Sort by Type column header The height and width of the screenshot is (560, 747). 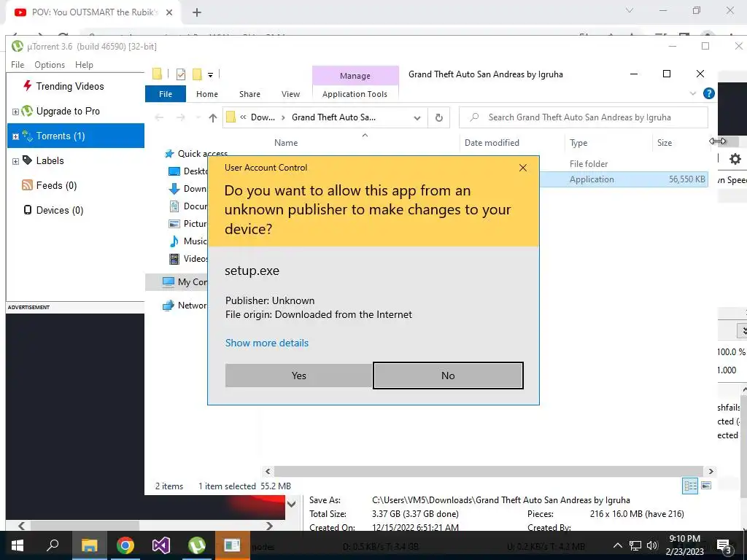pos(578,143)
